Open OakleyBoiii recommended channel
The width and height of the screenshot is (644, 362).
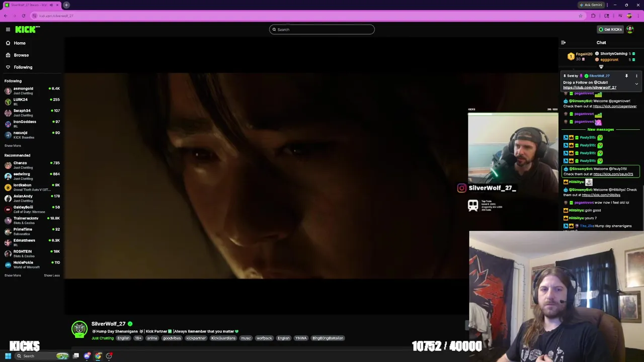32,209
